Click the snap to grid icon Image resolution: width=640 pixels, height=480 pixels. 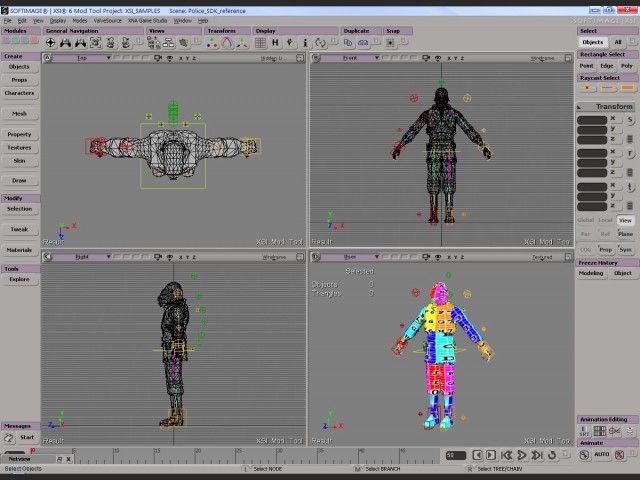pos(391,42)
